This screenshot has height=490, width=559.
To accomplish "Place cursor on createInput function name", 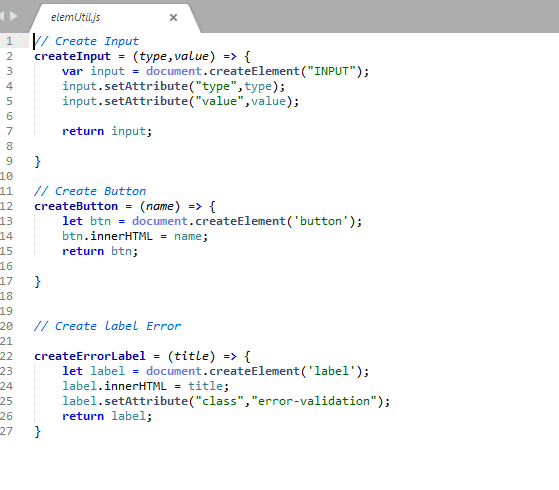I will pyautogui.click(x=72, y=56).
